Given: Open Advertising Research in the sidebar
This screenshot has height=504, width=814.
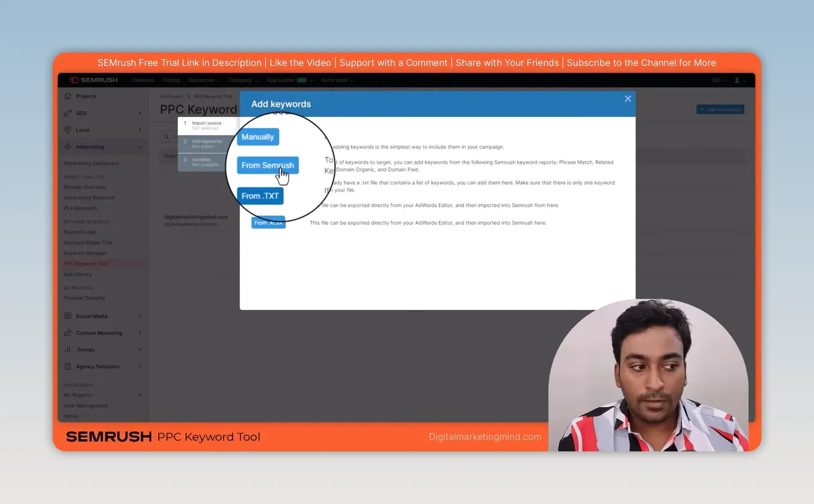Looking at the screenshot, I should 89,198.
